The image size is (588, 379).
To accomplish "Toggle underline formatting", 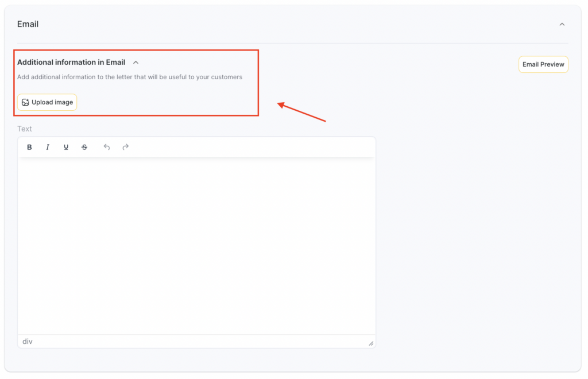I will (x=66, y=147).
